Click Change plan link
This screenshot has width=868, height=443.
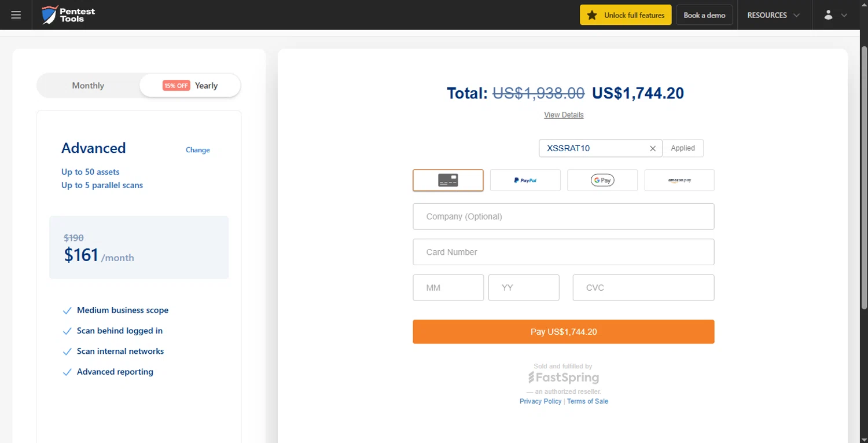point(198,150)
